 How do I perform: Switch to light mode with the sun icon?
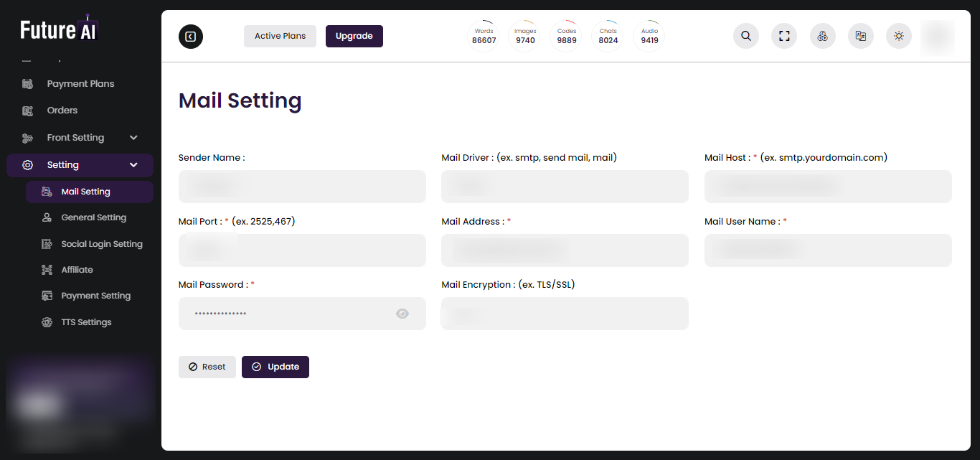(x=898, y=36)
